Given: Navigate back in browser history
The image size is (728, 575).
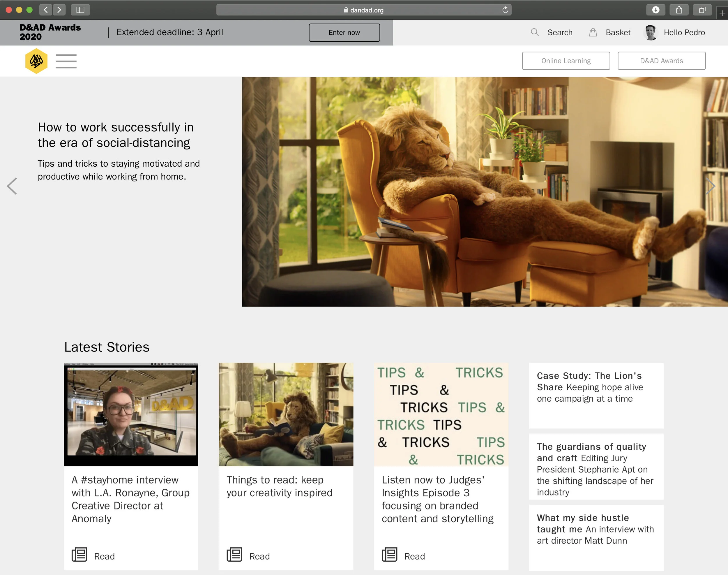Looking at the screenshot, I should [x=46, y=10].
